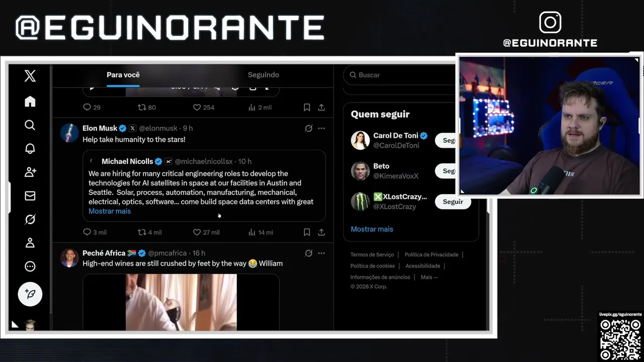
Task: Bookmark Elon Musk's post
Action: 307,232
